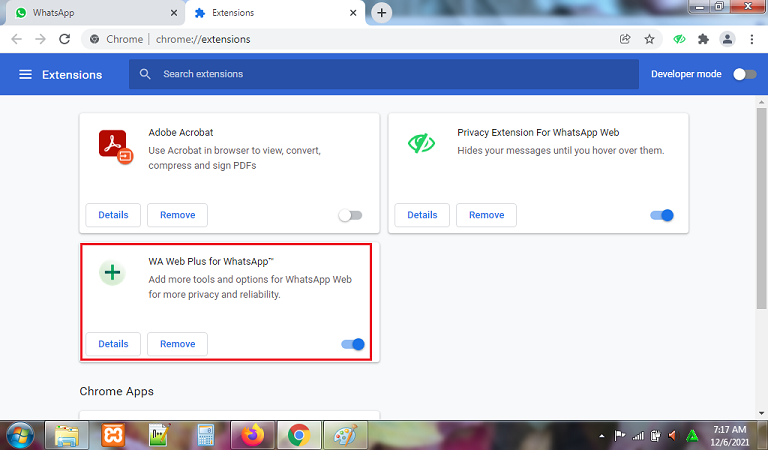
Task: Open Details for WA Web Plus
Action: tap(113, 344)
